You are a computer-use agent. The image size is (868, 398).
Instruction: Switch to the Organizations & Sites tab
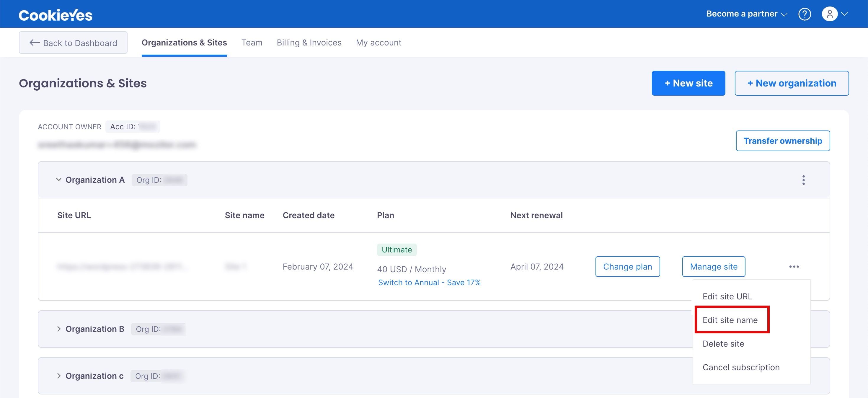click(184, 43)
